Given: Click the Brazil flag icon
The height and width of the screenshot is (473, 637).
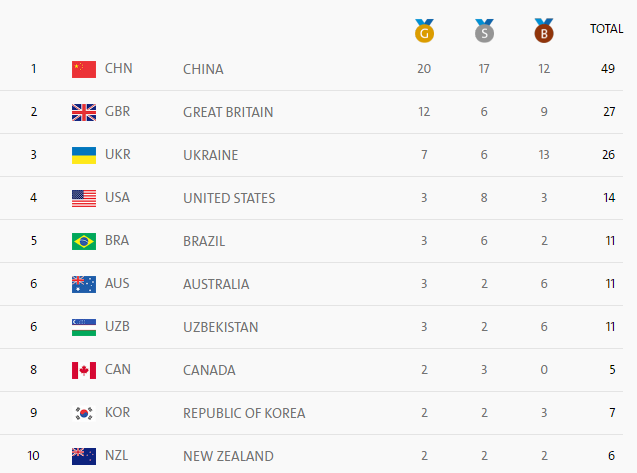Looking at the screenshot, I should [84, 241].
